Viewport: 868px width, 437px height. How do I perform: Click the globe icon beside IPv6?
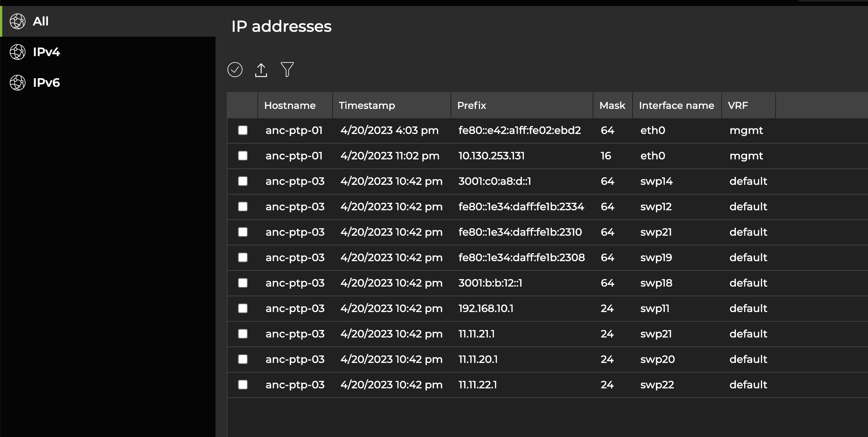(18, 83)
